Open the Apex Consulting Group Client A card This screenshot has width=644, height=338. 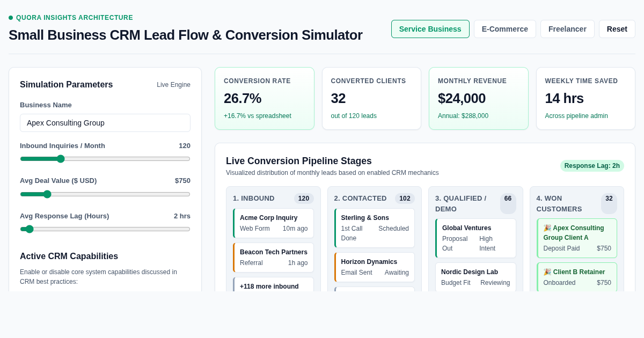(x=577, y=238)
